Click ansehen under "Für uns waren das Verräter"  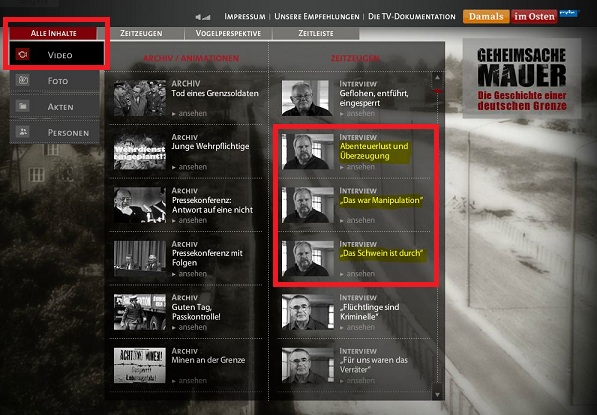[x=358, y=381]
